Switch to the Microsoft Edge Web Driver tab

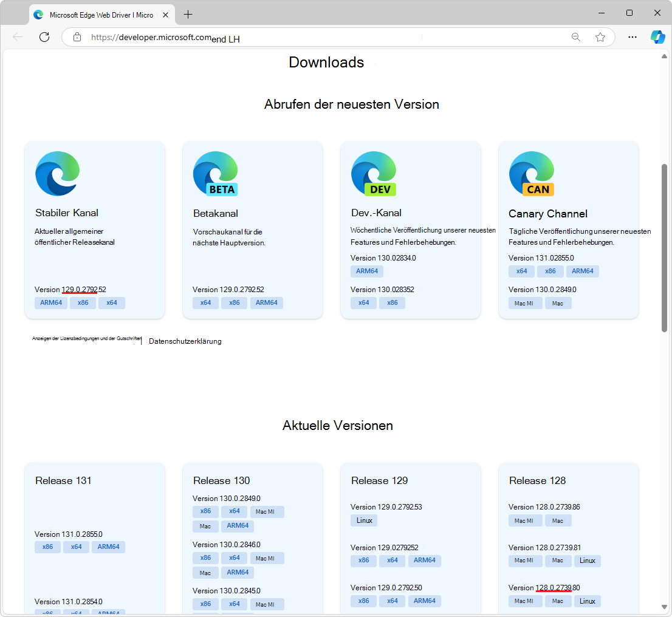click(97, 13)
